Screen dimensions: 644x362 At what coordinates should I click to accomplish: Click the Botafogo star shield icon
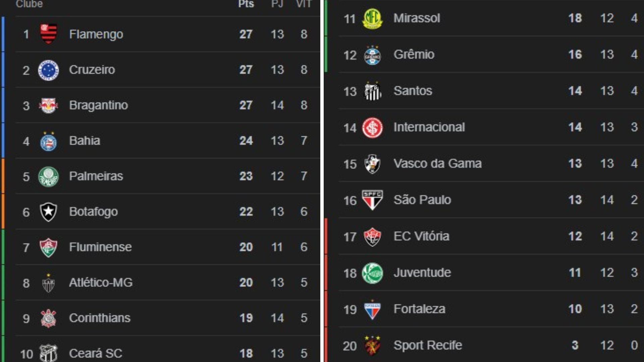click(x=48, y=212)
